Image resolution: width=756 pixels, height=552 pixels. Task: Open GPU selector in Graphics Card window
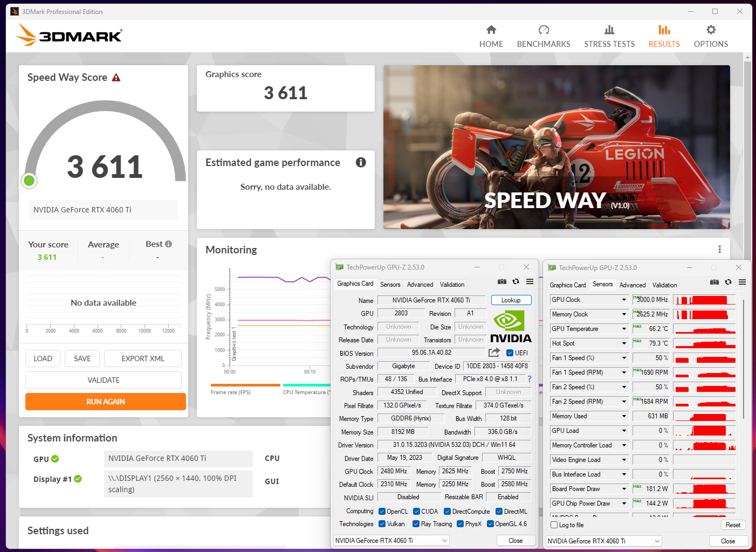391,541
